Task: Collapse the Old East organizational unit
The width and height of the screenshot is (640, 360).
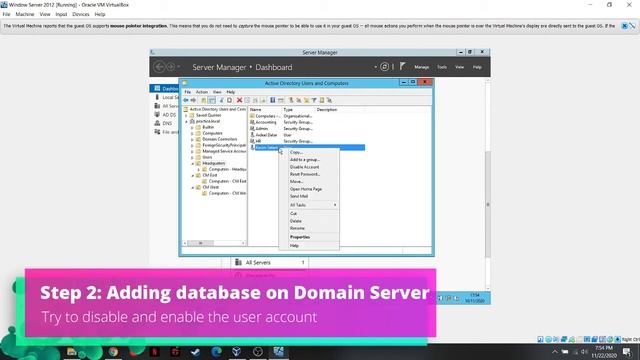Action: [192, 175]
